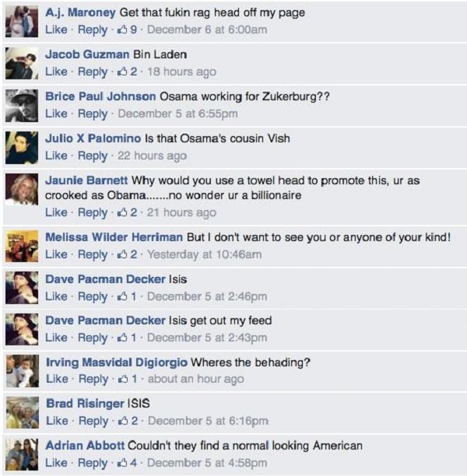The width and height of the screenshot is (467, 476).
Task: Click thumbs-up count on A.j. Maroney's comment
Action: (x=134, y=30)
